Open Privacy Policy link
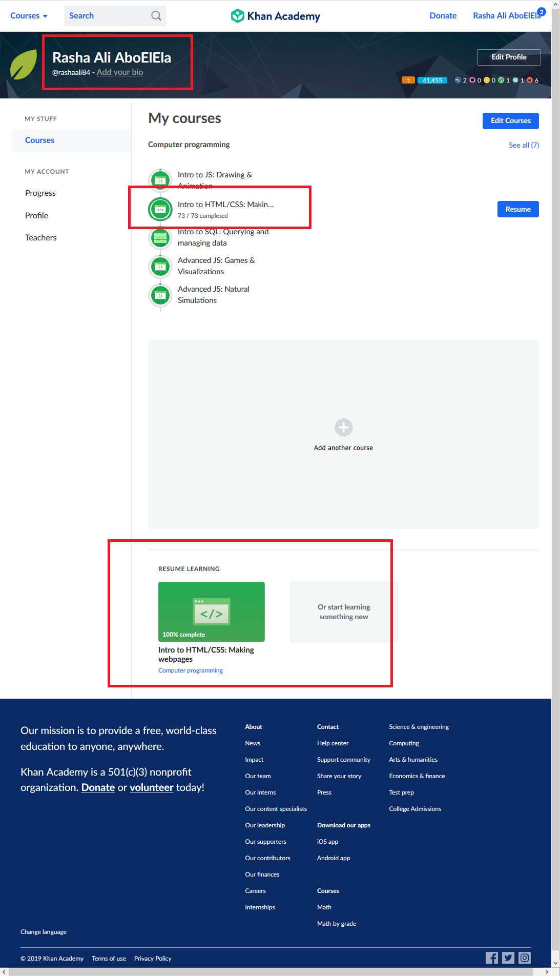 (x=153, y=959)
